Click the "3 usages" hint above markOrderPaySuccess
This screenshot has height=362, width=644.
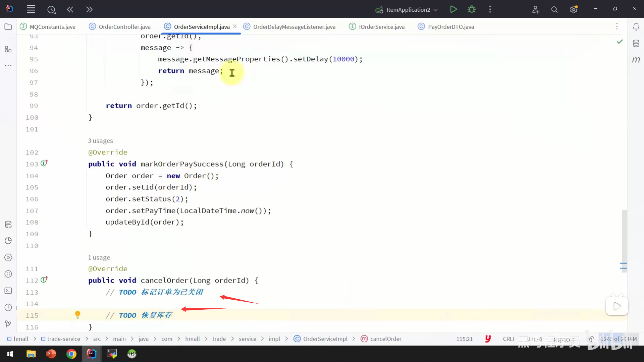pos(100,141)
